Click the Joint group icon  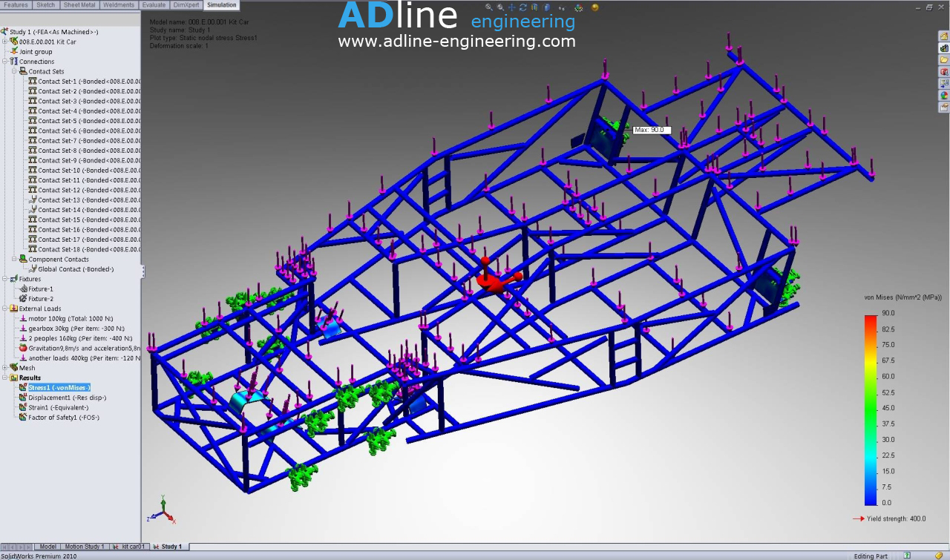14,51
